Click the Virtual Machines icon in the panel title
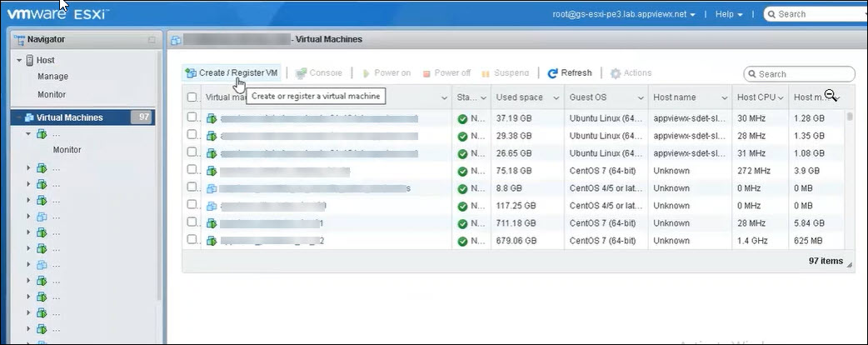 point(176,40)
